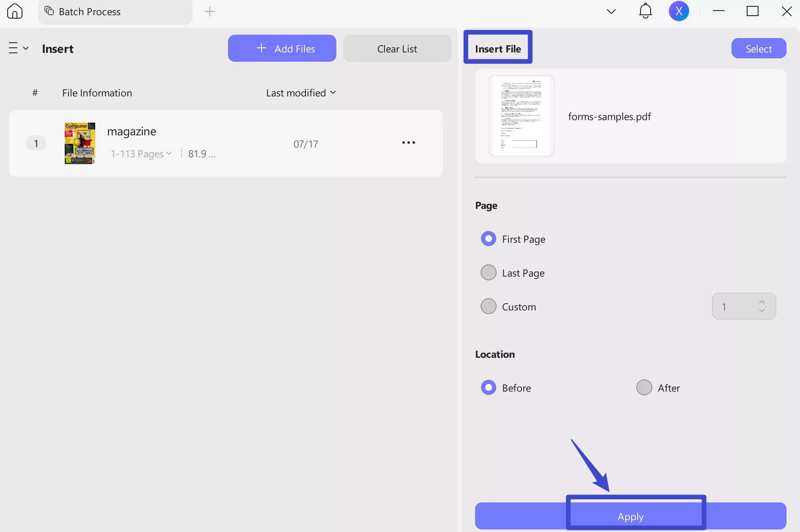This screenshot has width=800, height=532.
Task: Open the Insert section heading
Action: [x=58, y=48]
